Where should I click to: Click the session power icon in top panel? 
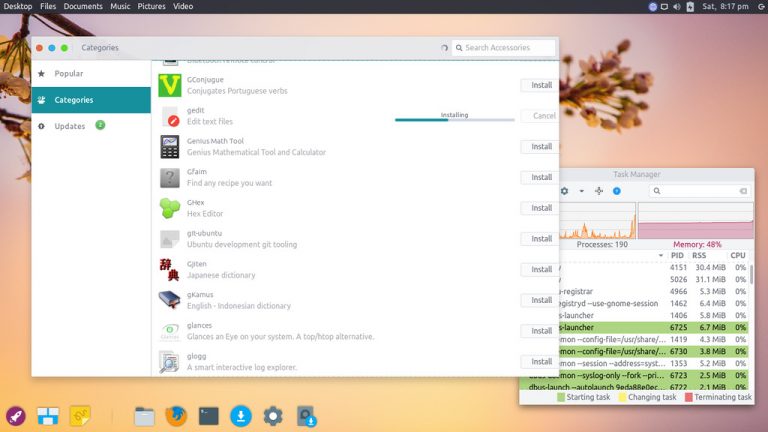tap(761, 6)
